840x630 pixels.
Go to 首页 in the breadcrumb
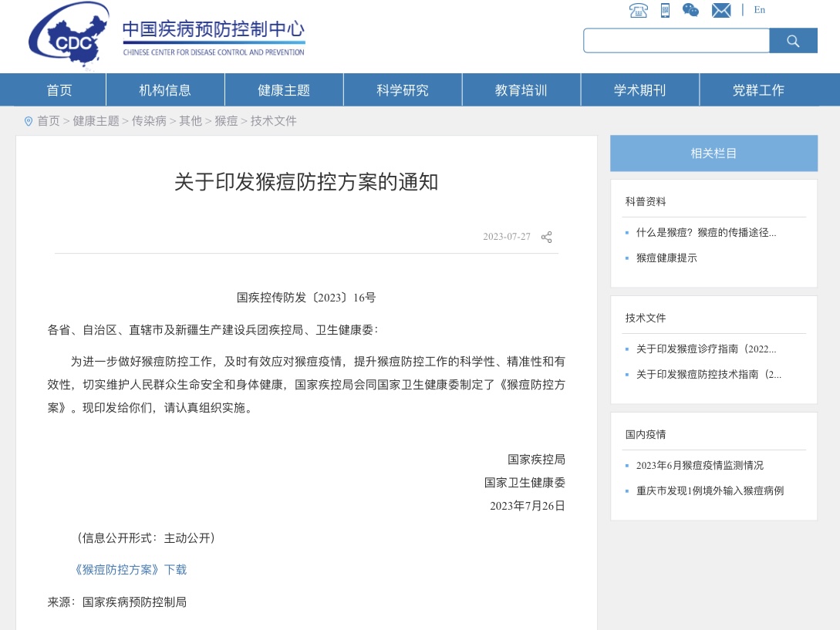pos(49,121)
